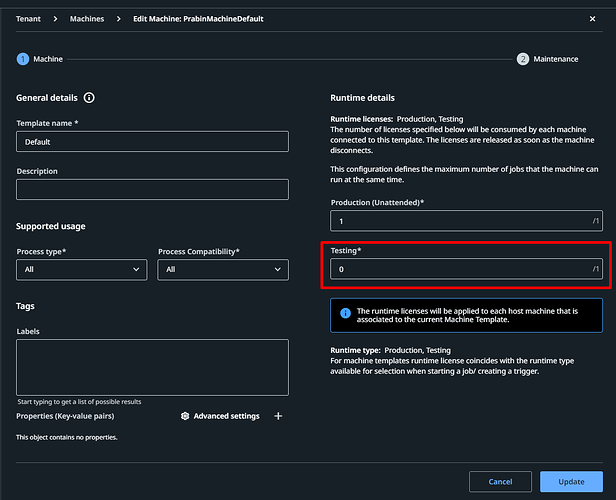This screenshot has width=616, height=500.
Task: Click the step 2 Maintenance circle
Action: pyautogui.click(x=523, y=59)
